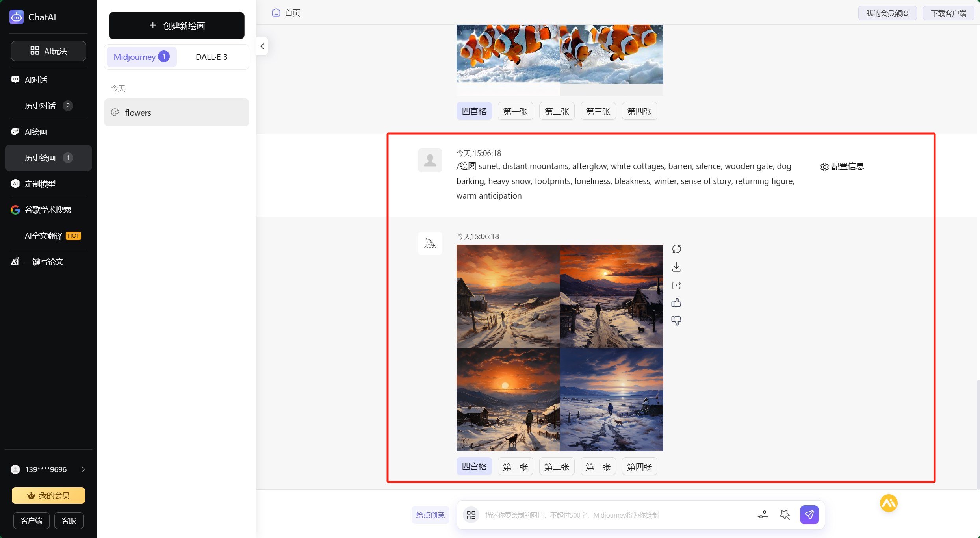Click the magic wand optimize prompt icon

click(x=785, y=514)
